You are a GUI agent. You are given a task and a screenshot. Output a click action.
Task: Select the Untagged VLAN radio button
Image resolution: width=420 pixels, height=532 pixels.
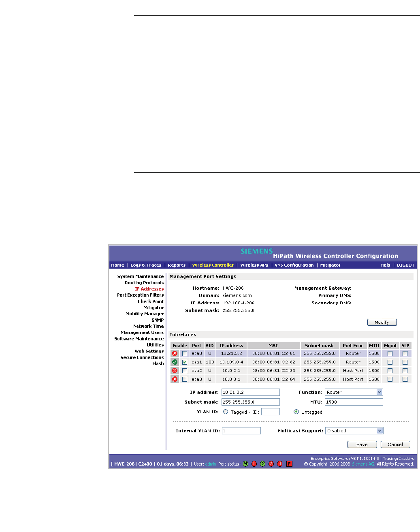[x=296, y=412]
